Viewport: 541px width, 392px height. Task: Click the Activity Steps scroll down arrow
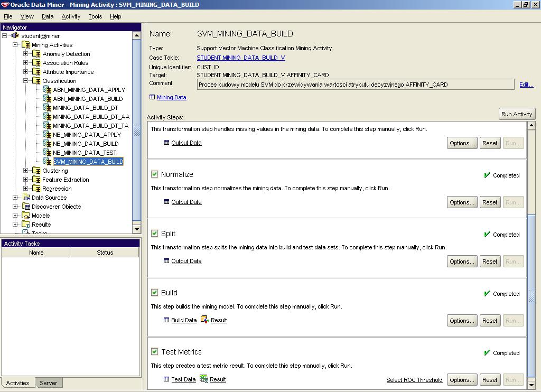click(531, 385)
